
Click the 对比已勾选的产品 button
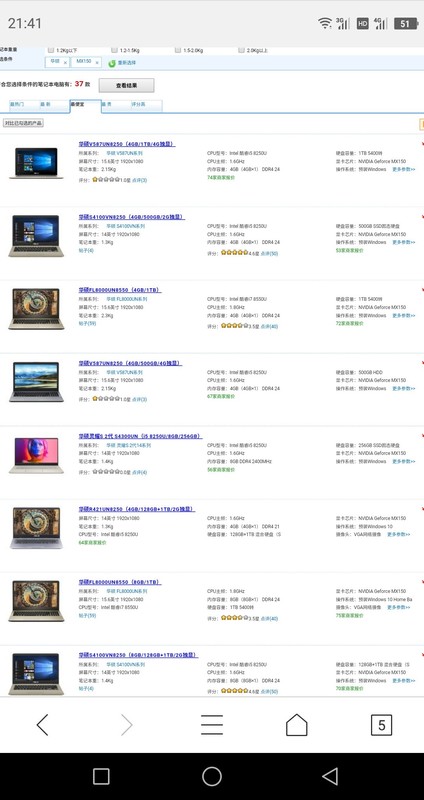point(23,123)
